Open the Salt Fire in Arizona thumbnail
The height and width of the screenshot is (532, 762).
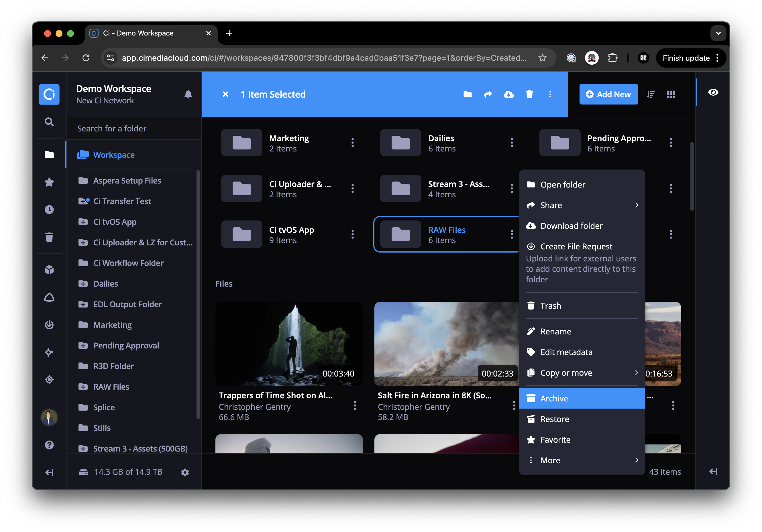447,344
